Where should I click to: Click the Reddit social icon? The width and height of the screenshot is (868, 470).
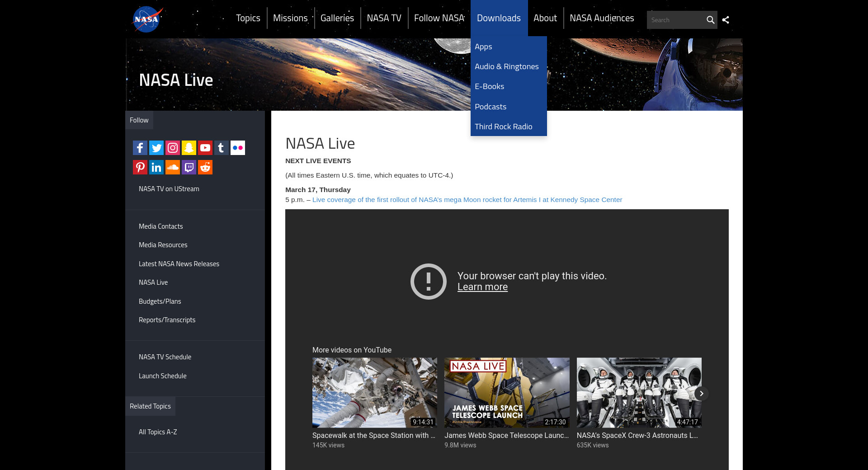point(205,167)
